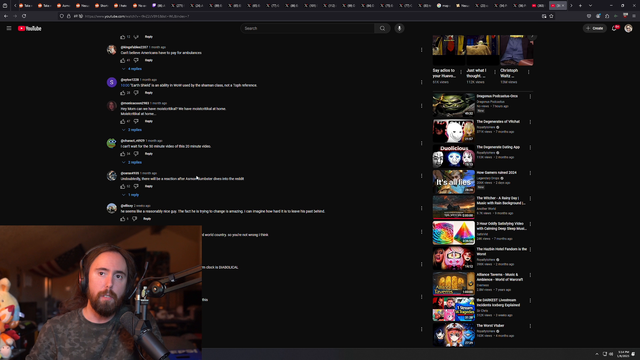Focus the YouTube search field
Viewport: 640px width, 360px height.
click(307, 28)
